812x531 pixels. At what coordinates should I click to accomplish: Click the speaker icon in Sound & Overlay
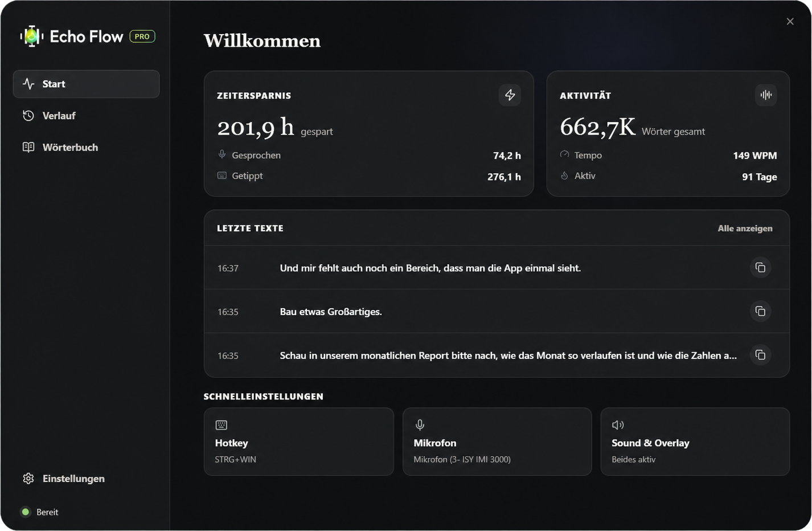618,425
